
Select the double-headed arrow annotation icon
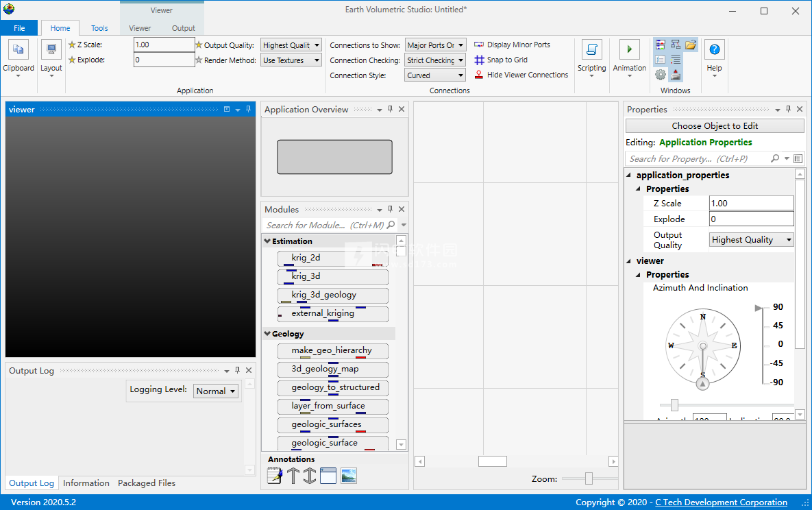[310, 476]
